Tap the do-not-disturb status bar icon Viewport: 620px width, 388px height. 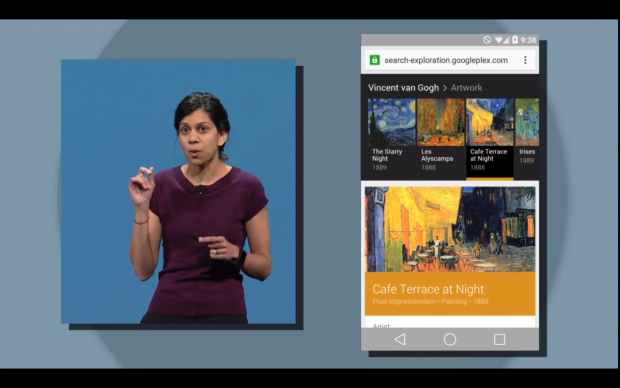click(x=487, y=40)
